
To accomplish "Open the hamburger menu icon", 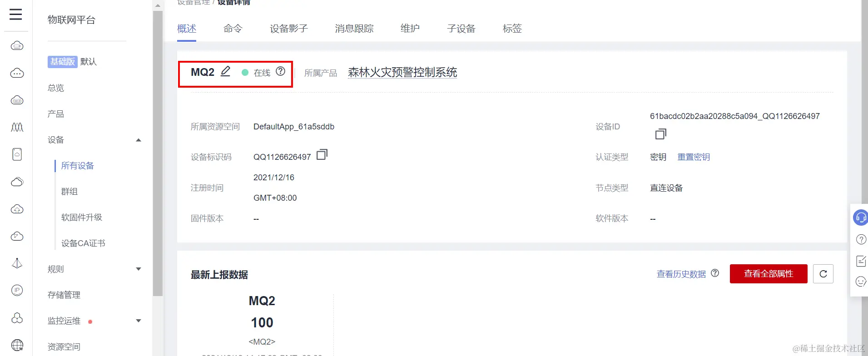I will coord(15,14).
